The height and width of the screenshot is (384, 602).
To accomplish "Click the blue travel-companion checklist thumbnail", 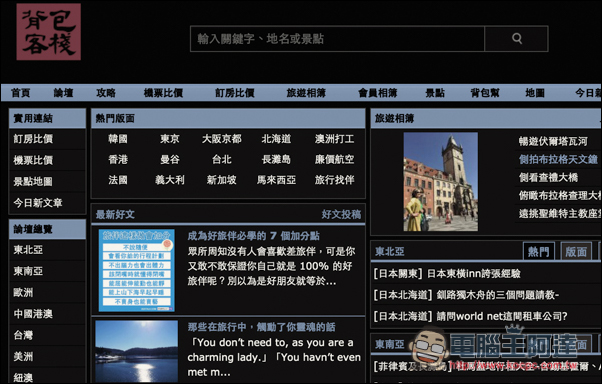I will (137, 270).
